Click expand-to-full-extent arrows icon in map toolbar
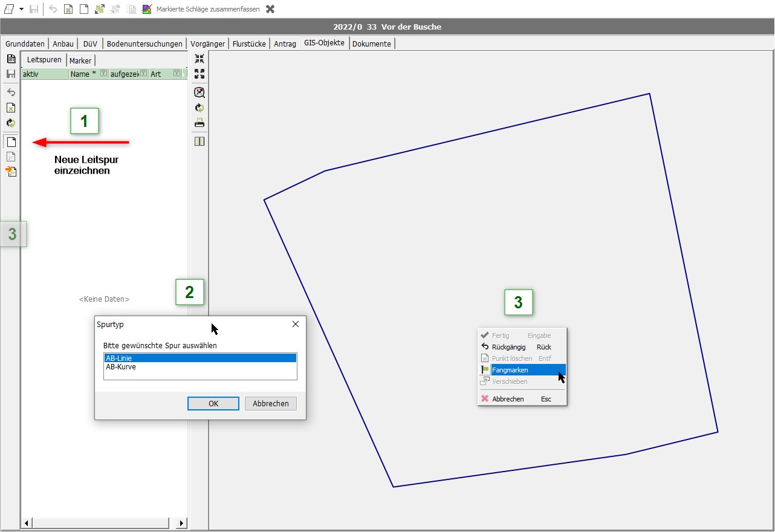The width and height of the screenshot is (775, 532). pyautogui.click(x=199, y=74)
